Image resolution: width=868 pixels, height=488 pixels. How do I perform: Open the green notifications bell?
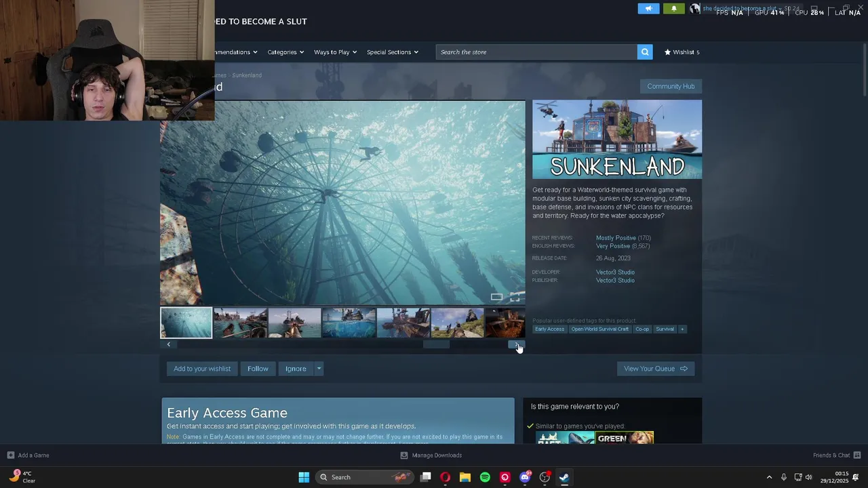673,9
